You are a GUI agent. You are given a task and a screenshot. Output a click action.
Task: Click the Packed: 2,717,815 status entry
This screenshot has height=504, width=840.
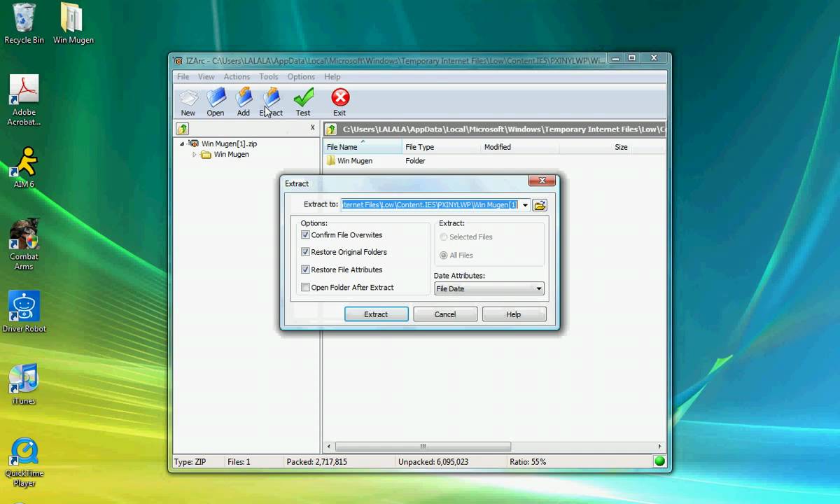(x=316, y=462)
